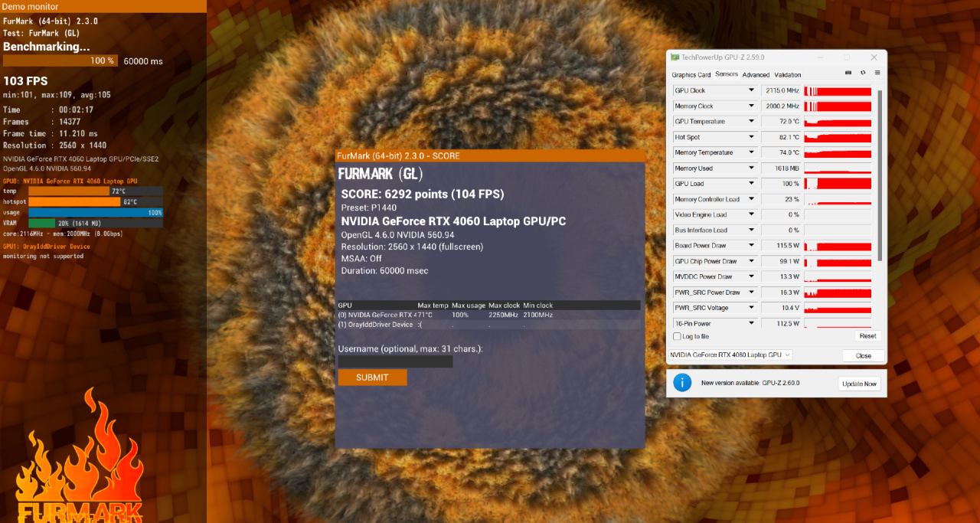The image size is (980, 523).
Task: Open the Memory Used sensor dropdown
Action: [x=752, y=168]
